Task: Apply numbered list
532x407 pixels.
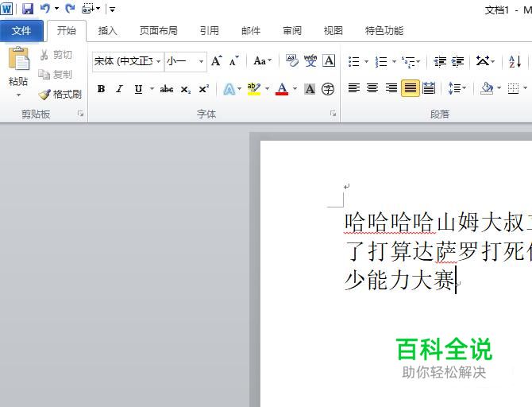Action: click(381, 61)
